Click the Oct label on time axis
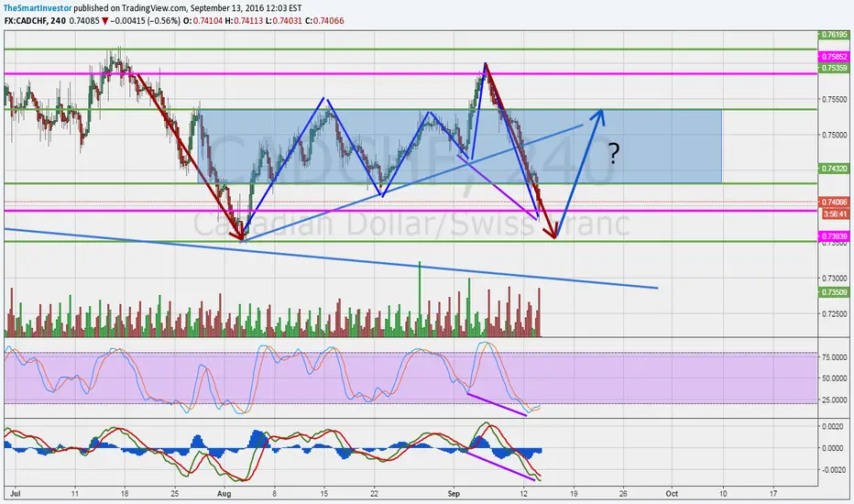The image size is (854, 504). 672,494
